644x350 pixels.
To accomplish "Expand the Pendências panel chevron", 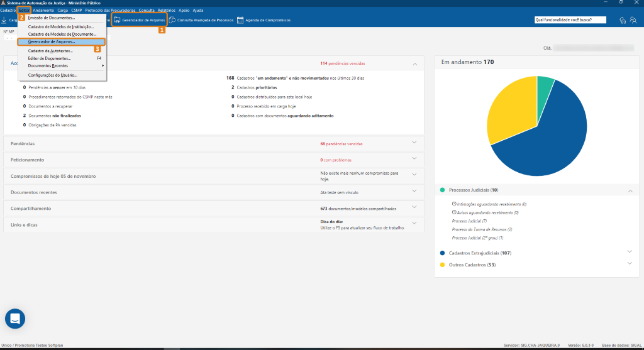I will (414, 143).
